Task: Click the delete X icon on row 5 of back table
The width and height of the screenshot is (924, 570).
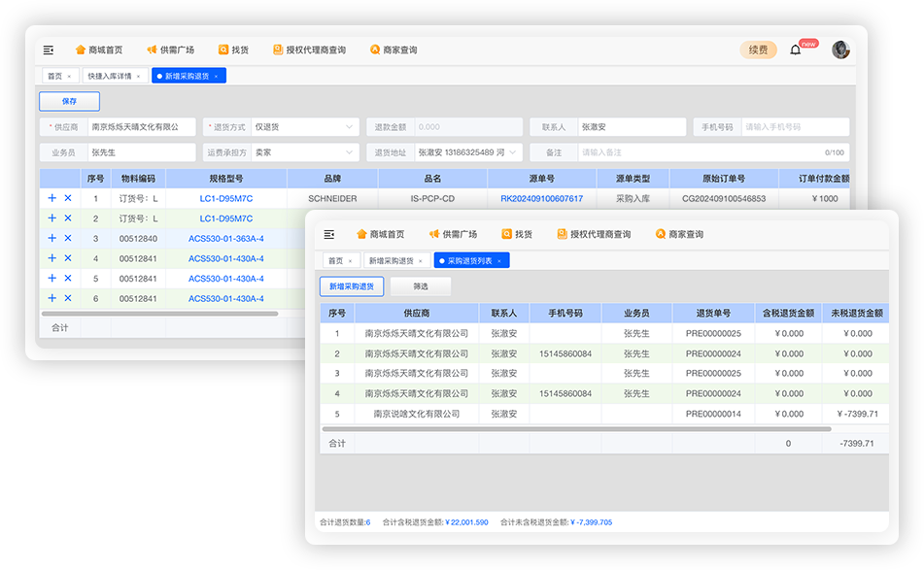Action: click(68, 278)
